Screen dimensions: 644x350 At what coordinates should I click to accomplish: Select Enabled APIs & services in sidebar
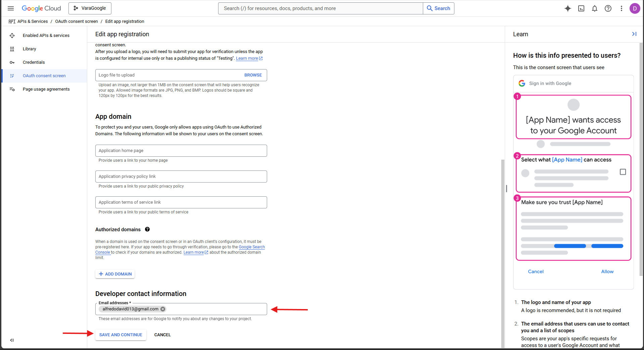tap(44, 36)
